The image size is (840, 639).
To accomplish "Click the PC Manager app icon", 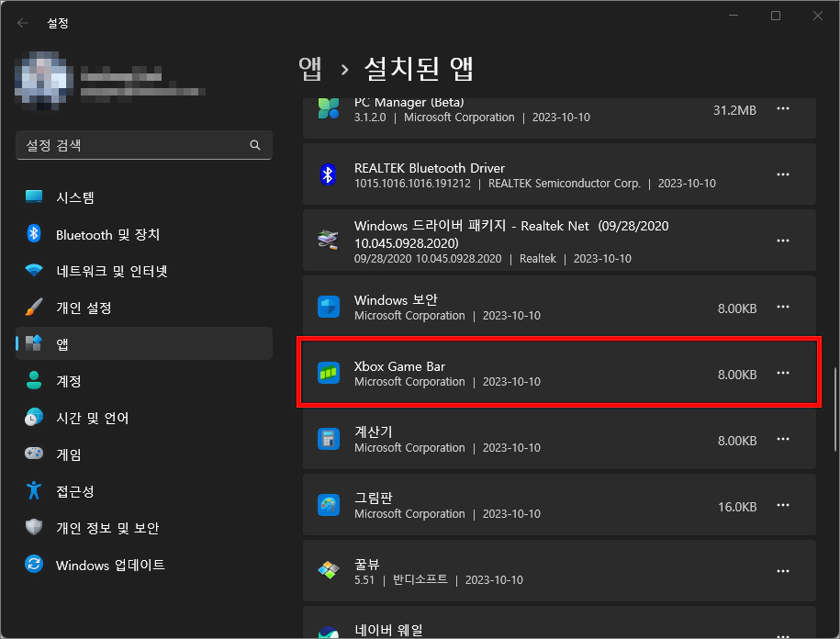I will 329,108.
